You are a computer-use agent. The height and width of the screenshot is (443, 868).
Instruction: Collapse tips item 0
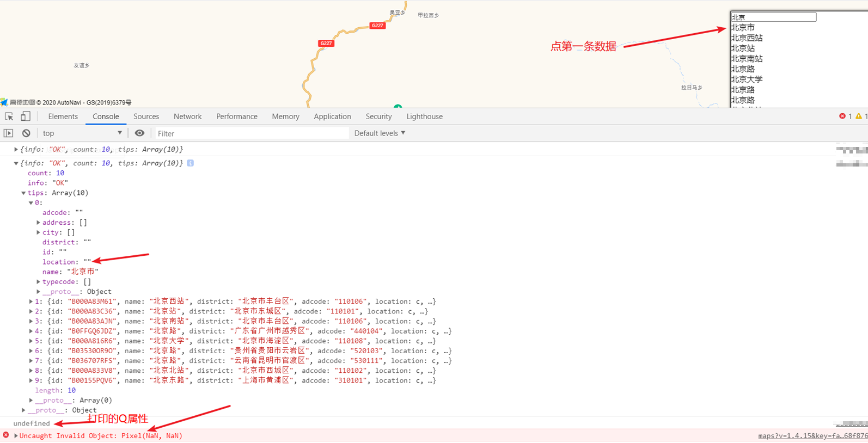click(31, 202)
